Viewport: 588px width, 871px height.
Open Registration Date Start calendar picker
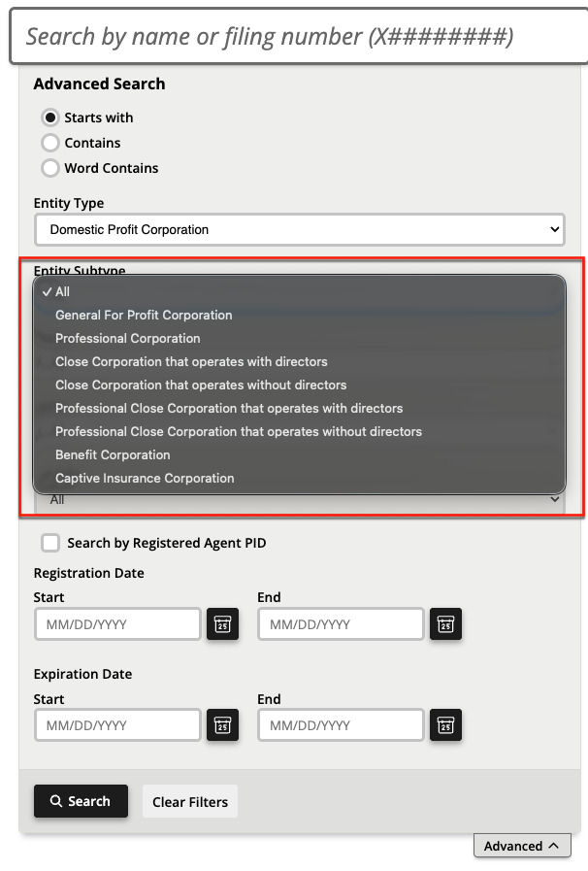pyautogui.click(x=222, y=623)
